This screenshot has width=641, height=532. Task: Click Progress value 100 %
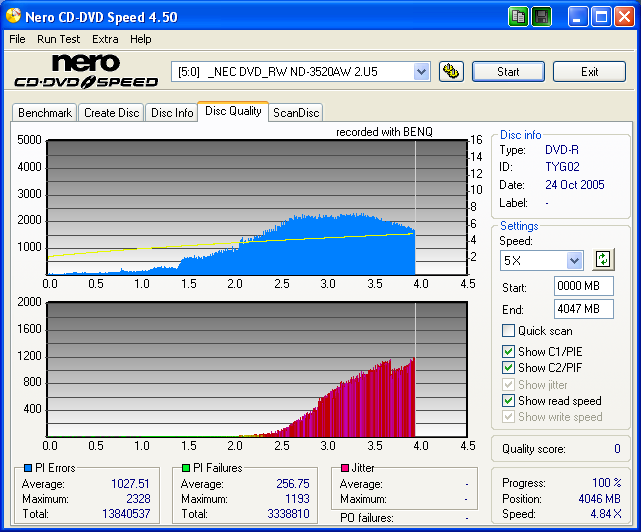607,483
